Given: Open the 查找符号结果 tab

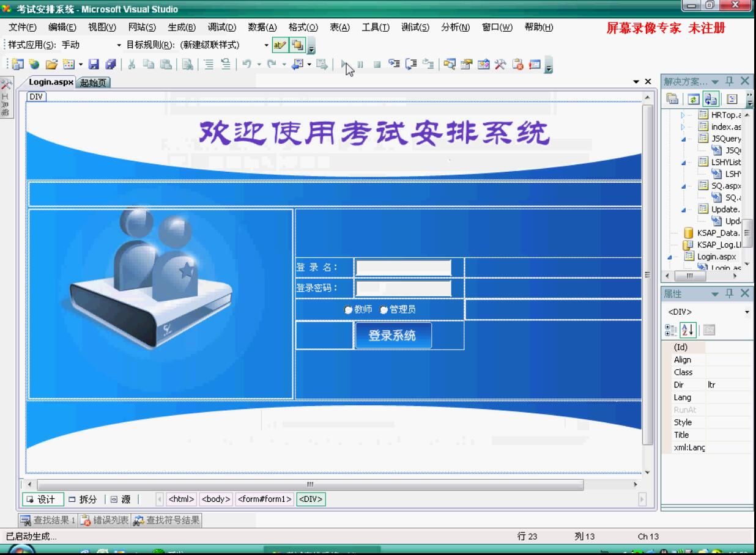Looking at the screenshot, I should pos(167,521).
